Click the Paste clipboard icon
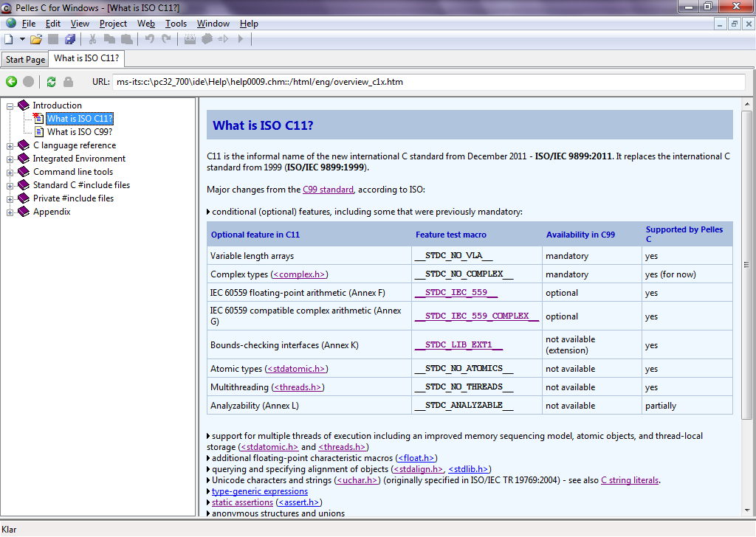The height and width of the screenshot is (537, 756). (x=127, y=39)
